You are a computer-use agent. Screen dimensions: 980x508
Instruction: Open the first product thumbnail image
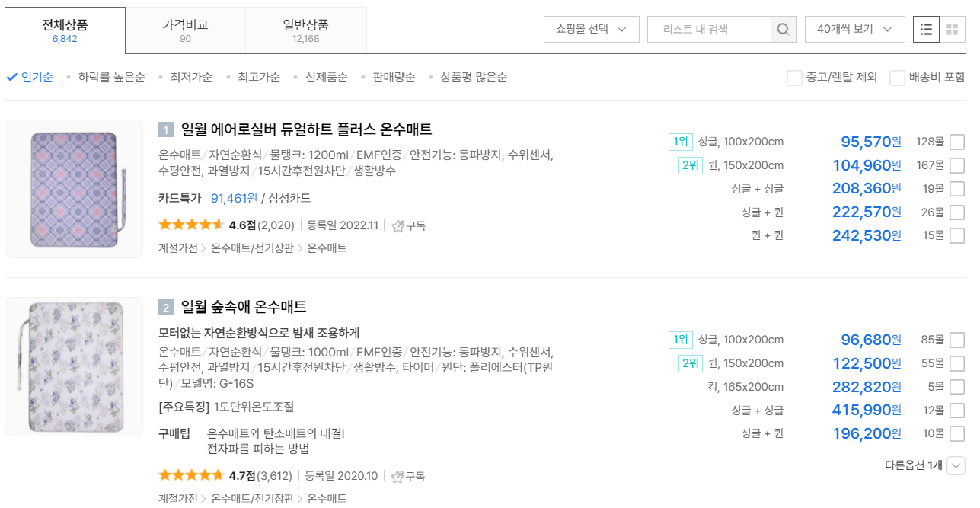(x=73, y=188)
